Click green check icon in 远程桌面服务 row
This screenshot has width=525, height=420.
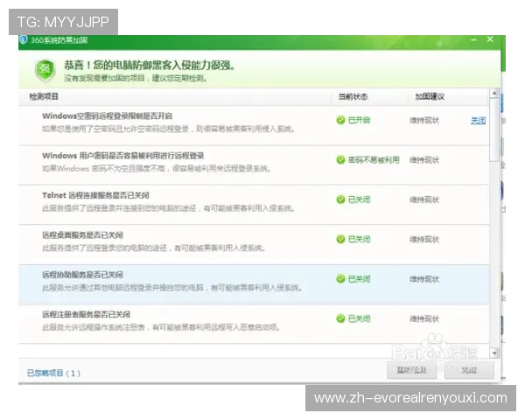[340, 239]
